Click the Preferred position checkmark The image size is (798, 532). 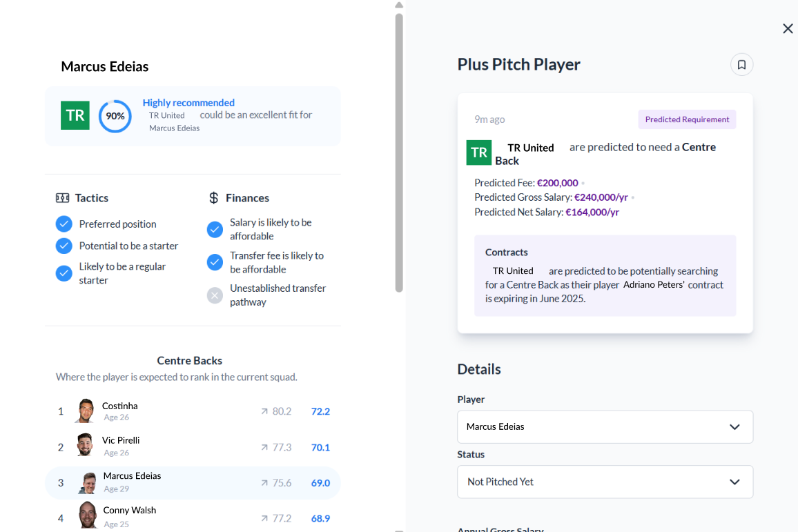tap(64, 224)
